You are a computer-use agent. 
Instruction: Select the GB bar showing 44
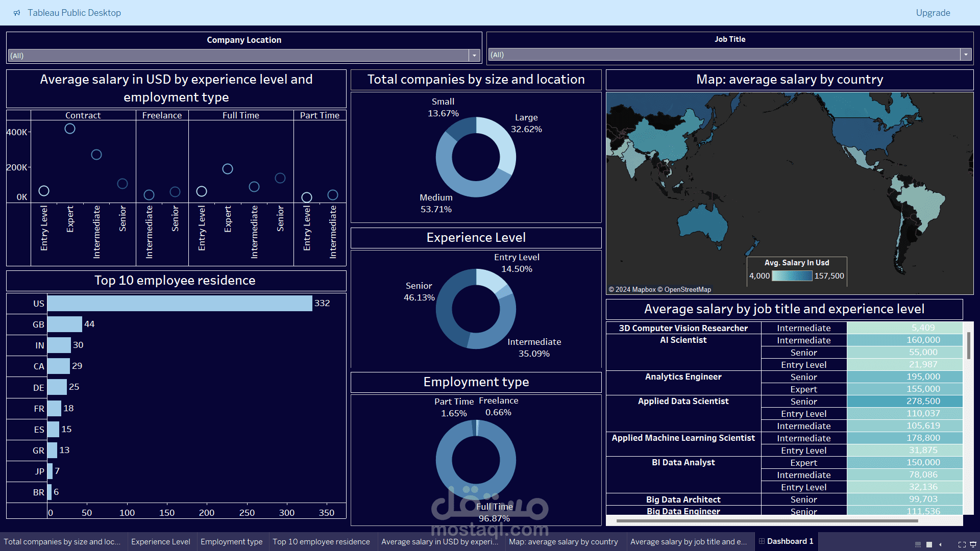65,324
